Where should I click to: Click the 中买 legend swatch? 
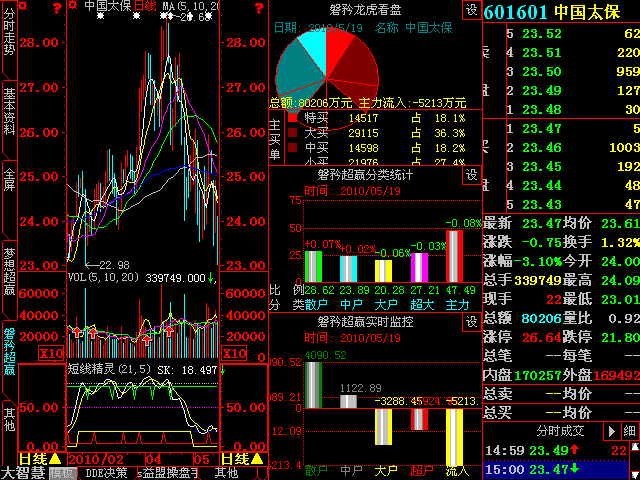coord(292,147)
